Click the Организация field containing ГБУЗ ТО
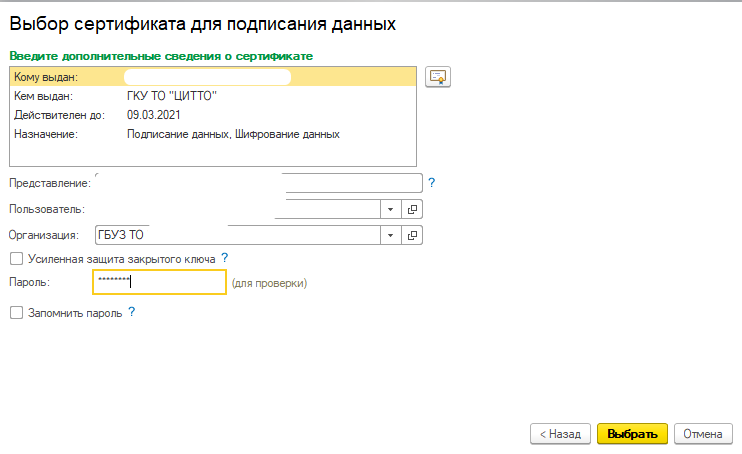This screenshot has width=742, height=454. tap(236, 236)
